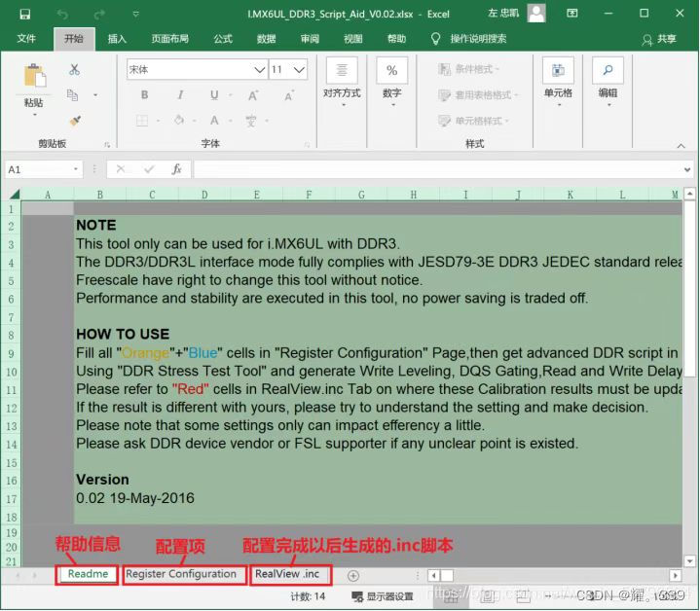Click the user account avatar
Screen dimensions: 700x611
tap(536, 14)
